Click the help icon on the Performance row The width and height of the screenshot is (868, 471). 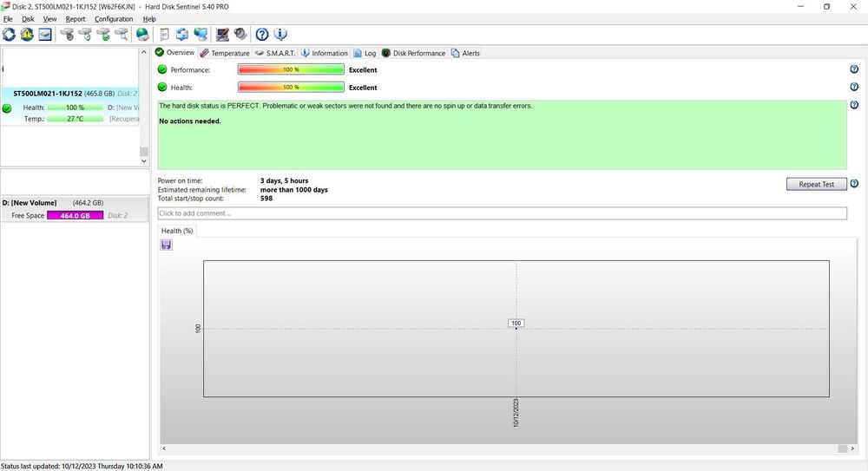[854, 69]
